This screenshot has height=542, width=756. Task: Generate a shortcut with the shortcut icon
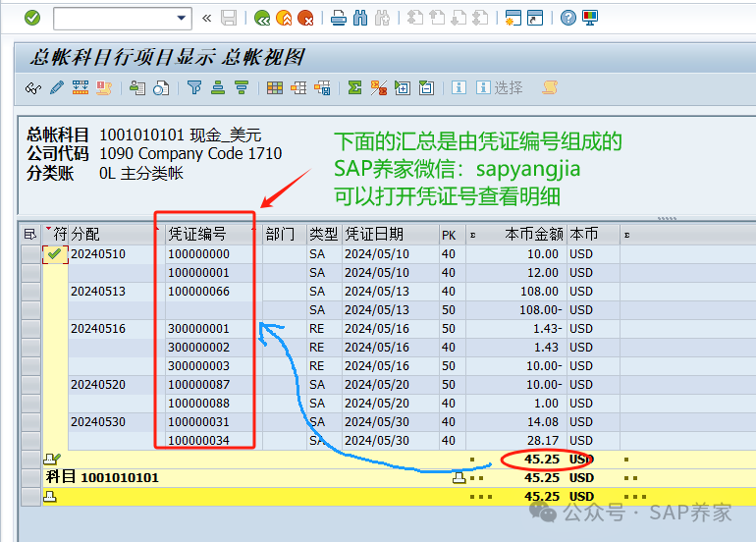[535, 19]
